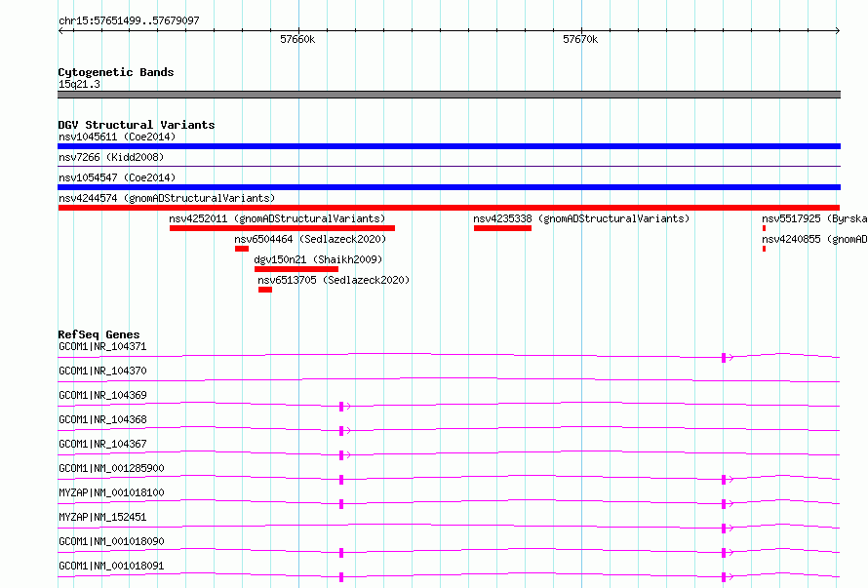Click nsv4252011 (gnomADStructuralVariants) label

pyautogui.click(x=277, y=218)
